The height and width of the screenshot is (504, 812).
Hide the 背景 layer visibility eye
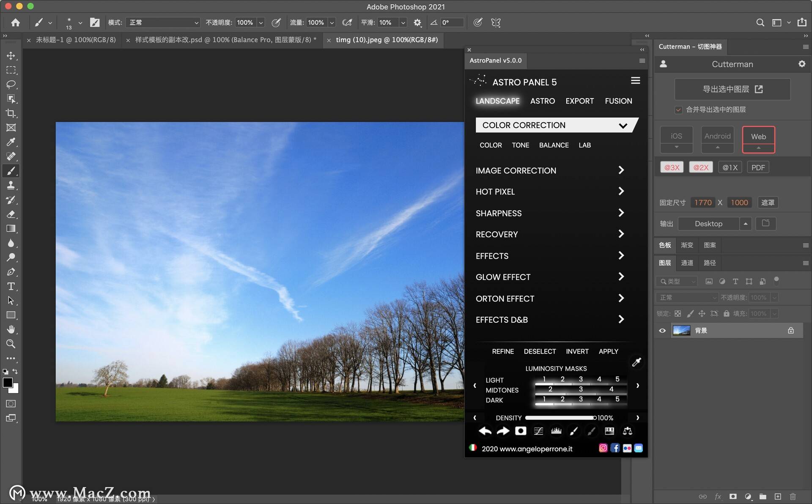click(x=662, y=331)
